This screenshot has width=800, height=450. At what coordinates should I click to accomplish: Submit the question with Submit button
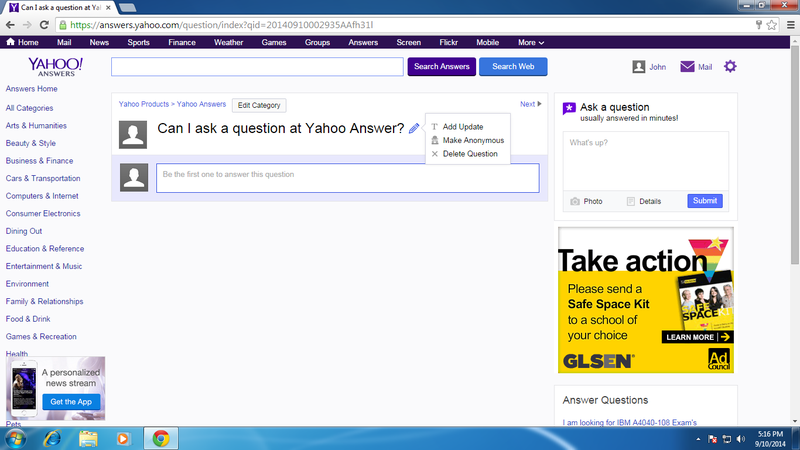pyautogui.click(x=705, y=201)
